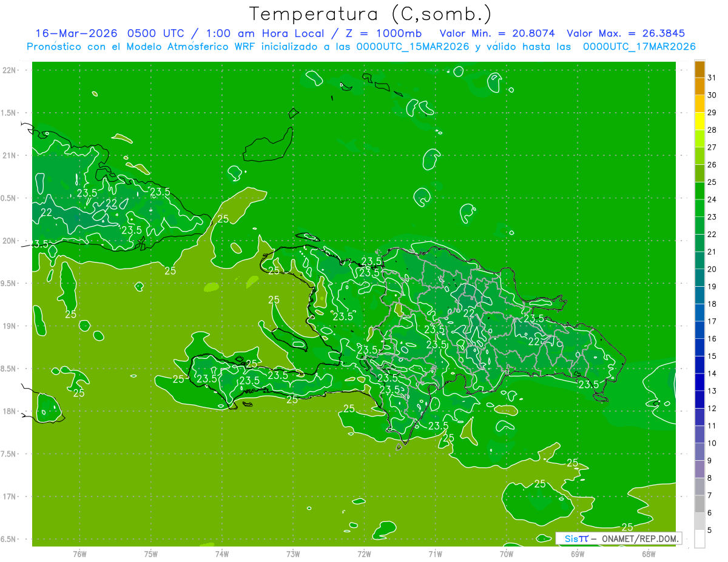Click the "74W" longitude axis label
The width and height of the screenshot is (728, 562).
[x=222, y=554]
